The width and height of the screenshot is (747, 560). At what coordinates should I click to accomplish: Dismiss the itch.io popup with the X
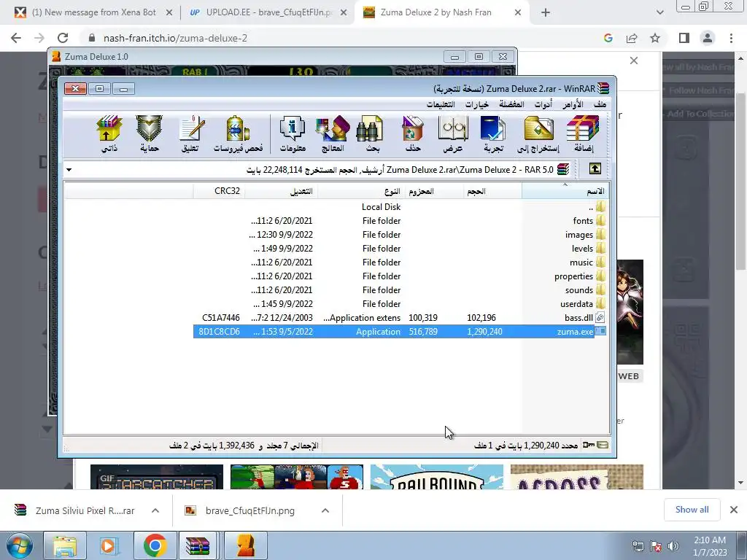[634, 61]
